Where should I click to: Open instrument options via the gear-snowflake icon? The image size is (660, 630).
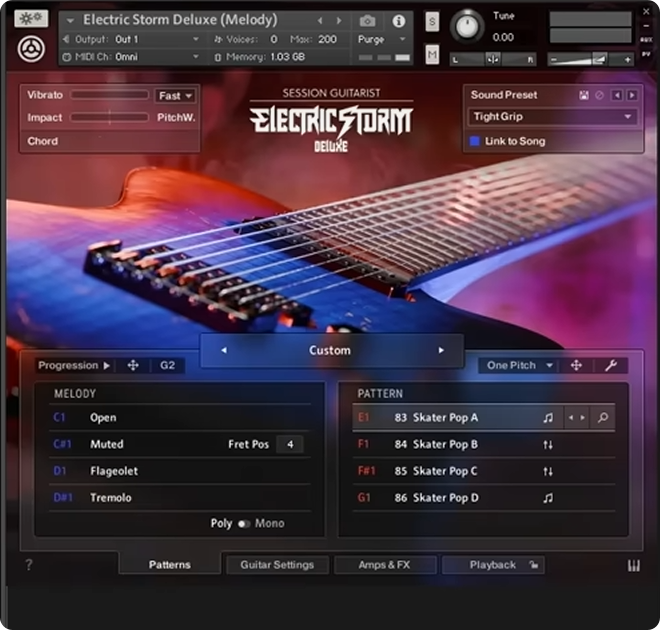[31, 18]
